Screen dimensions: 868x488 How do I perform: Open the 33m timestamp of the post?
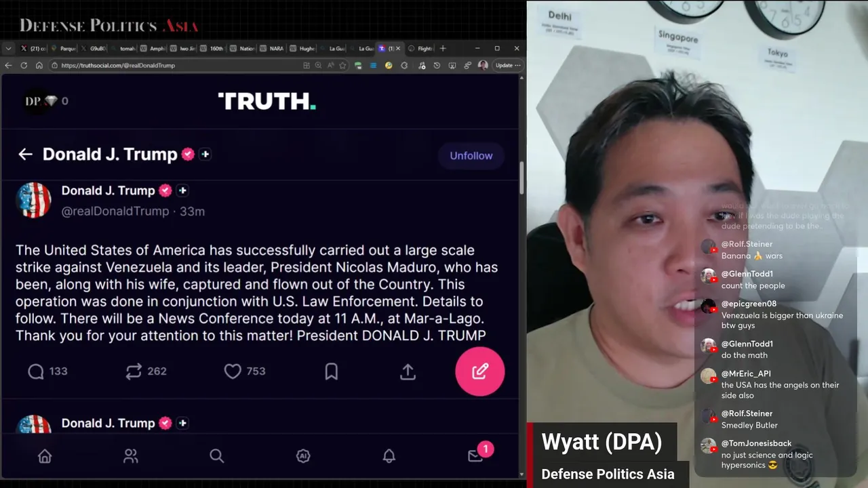(x=192, y=211)
